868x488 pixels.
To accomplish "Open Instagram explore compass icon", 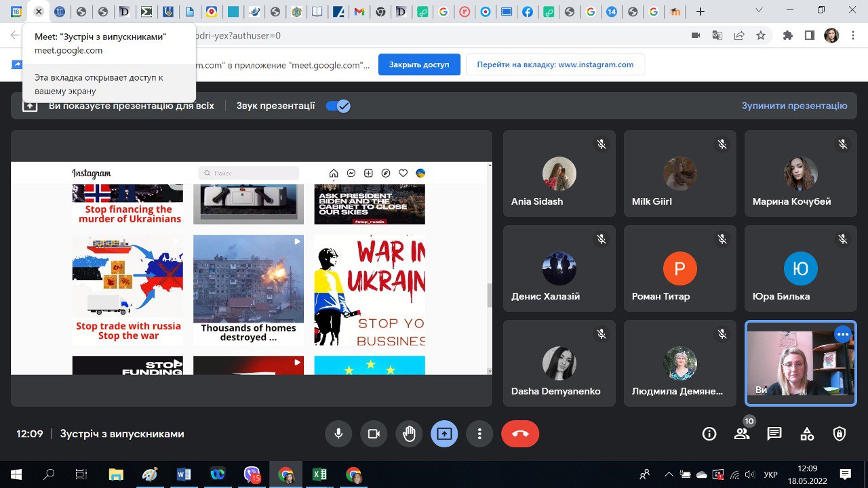I will tap(386, 174).
